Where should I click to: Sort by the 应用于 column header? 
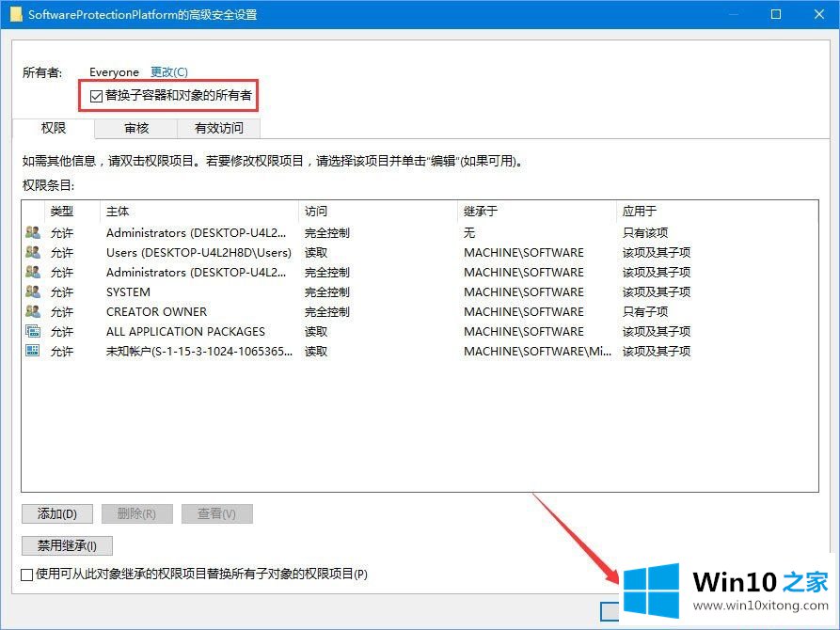[x=718, y=211]
